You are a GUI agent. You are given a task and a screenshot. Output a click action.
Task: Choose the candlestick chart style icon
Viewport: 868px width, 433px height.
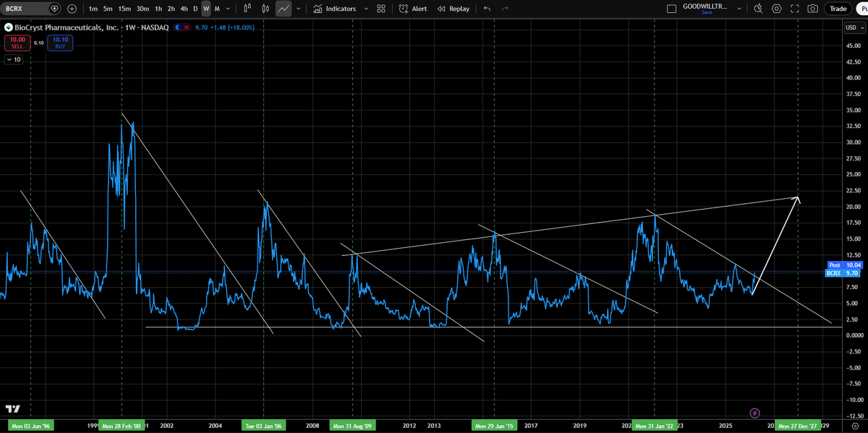265,9
